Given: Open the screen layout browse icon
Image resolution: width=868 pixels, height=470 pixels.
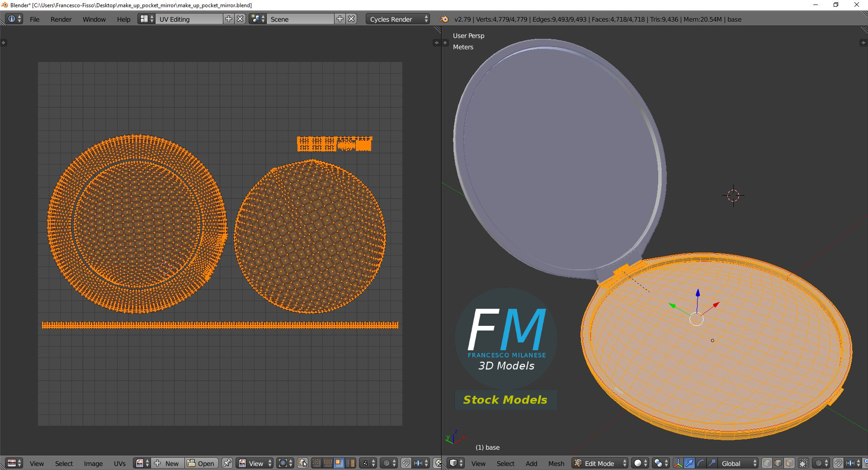Looking at the screenshot, I should tap(146, 19).
